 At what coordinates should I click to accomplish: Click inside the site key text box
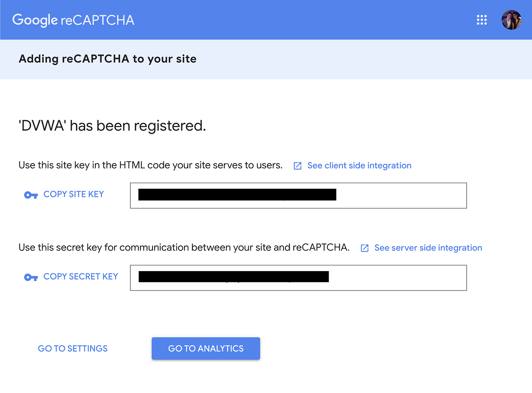(x=298, y=196)
